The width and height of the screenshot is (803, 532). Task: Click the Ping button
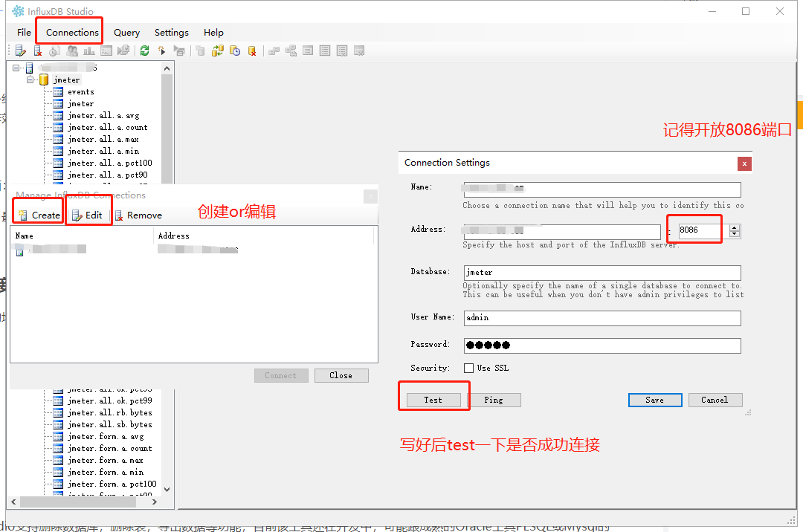coord(495,400)
